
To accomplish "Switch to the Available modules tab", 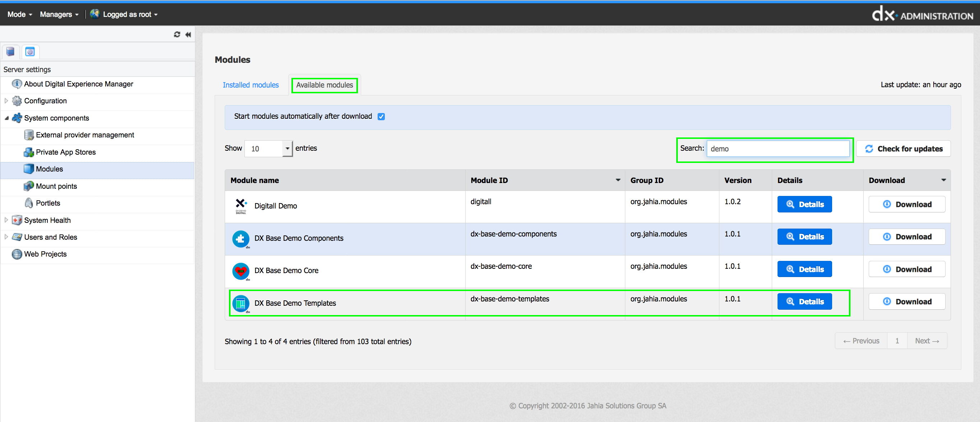I will 325,85.
